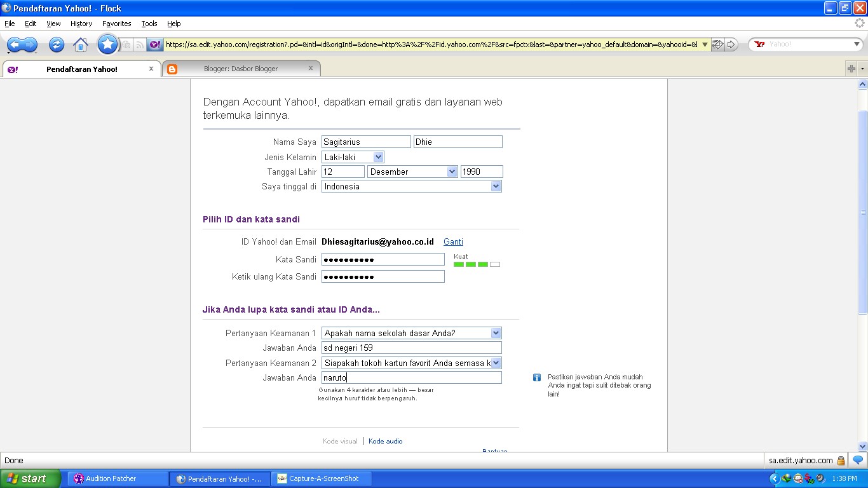Click the padlock security icon in the status bar
Image resolution: width=868 pixels, height=488 pixels.
[841, 461]
